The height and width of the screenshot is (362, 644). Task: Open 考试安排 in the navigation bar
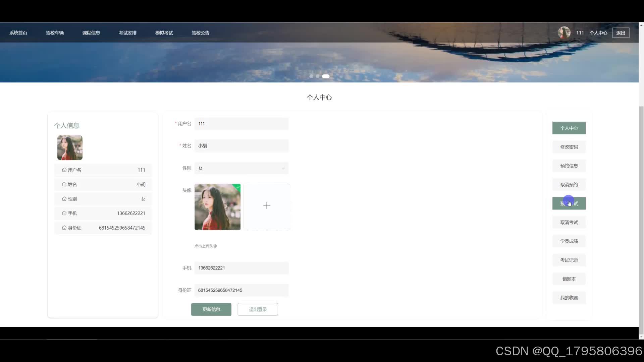coord(127,33)
